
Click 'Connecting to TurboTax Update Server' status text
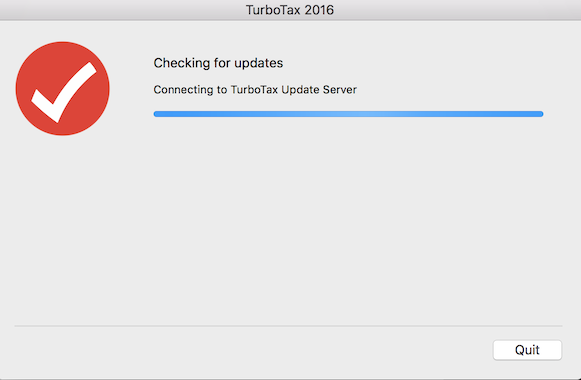click(255, 90)
